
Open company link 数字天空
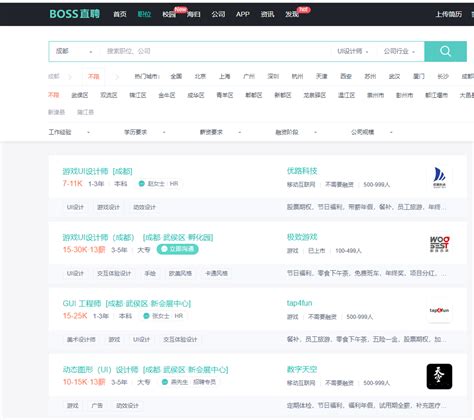pos(302,369)
